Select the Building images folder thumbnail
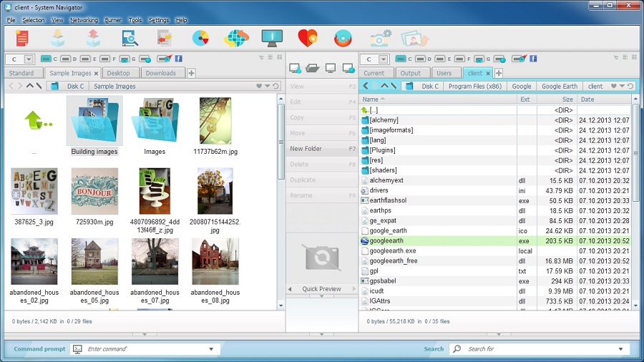This screenshot has height=362, width=644. [x=94, y=120]
